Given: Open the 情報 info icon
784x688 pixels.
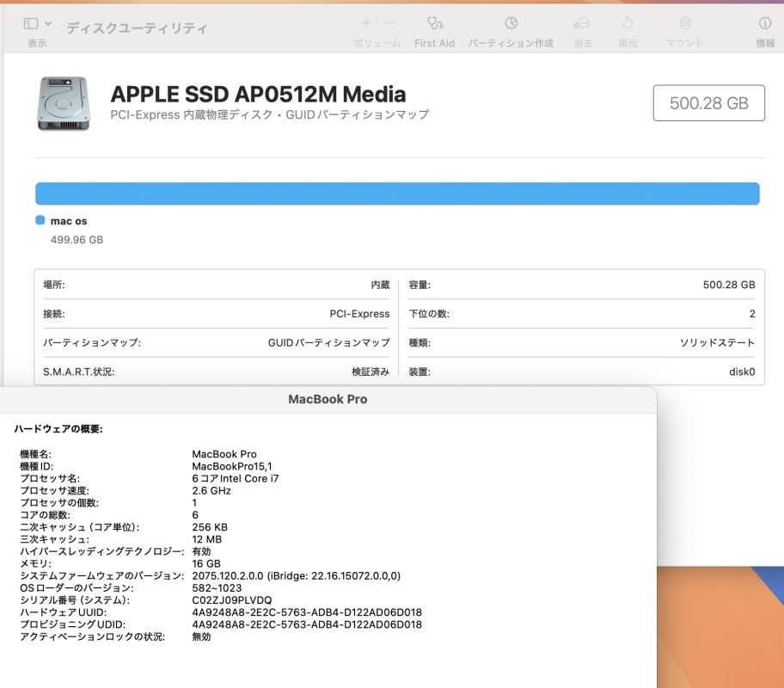Looking at the screenshot, I should coord(765,23).
